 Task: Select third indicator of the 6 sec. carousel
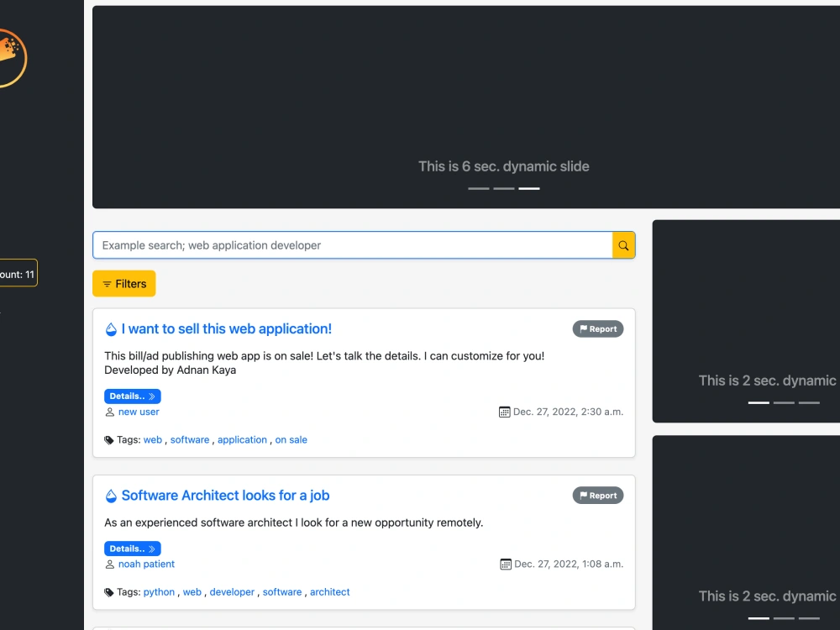tap(528, 188)
